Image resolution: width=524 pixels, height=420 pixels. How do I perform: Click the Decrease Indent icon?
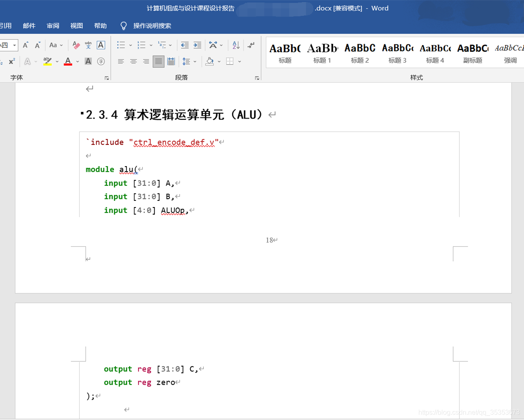(185, 45)
